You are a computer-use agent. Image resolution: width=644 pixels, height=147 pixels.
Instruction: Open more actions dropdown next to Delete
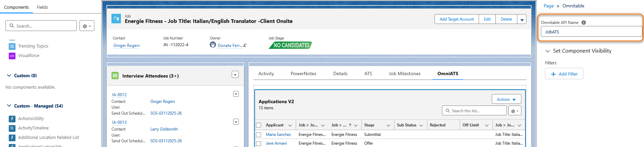point(522,20)
